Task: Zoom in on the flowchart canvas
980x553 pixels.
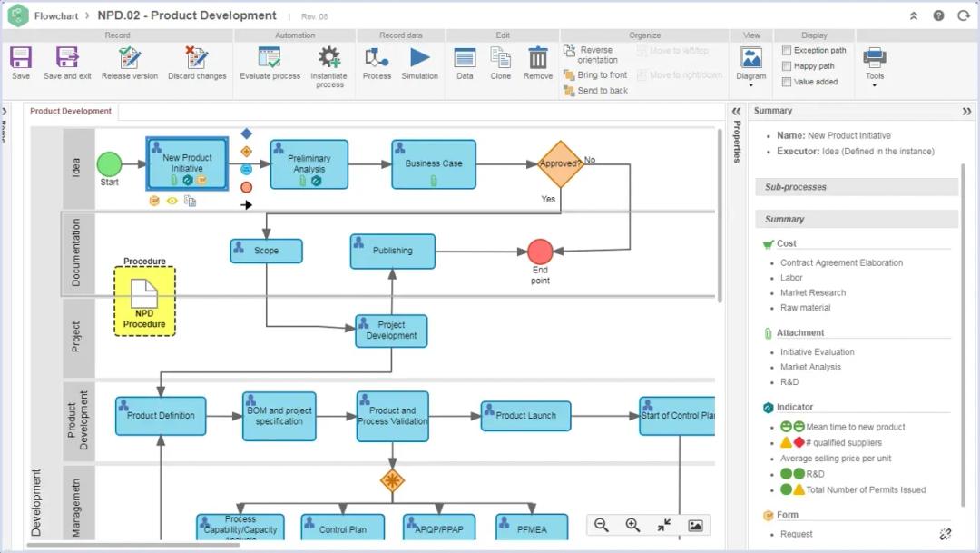Action: point(632,525)
